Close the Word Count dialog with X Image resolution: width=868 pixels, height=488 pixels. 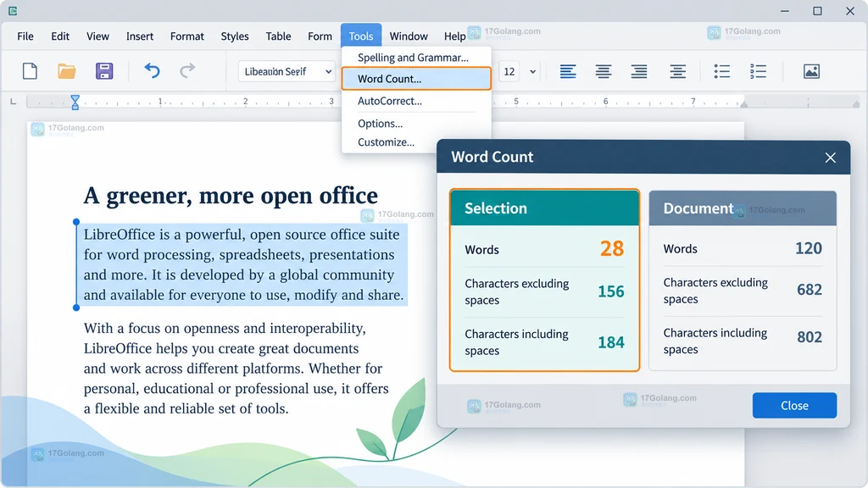pyautogui.click(x=831, y=158)
